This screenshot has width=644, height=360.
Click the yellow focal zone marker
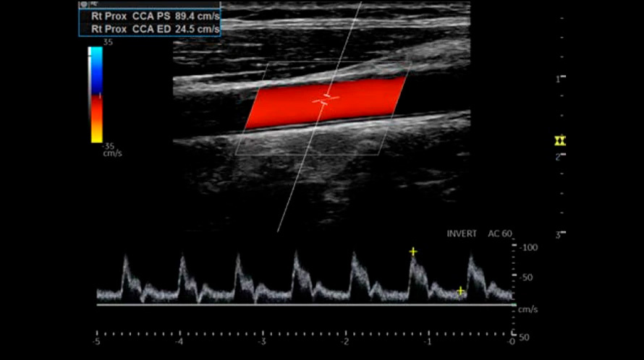pyautogui.click(x=559, y=140)
